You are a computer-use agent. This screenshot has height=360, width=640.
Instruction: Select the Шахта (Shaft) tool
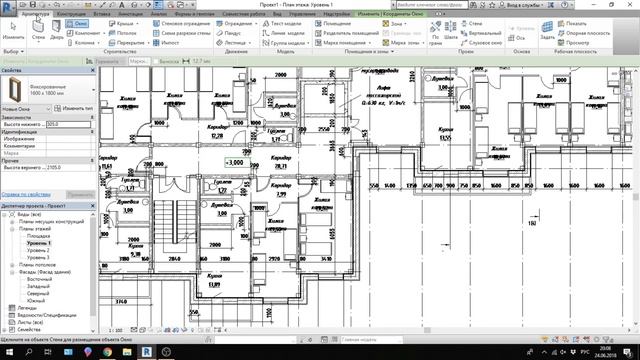pos(450,31)
